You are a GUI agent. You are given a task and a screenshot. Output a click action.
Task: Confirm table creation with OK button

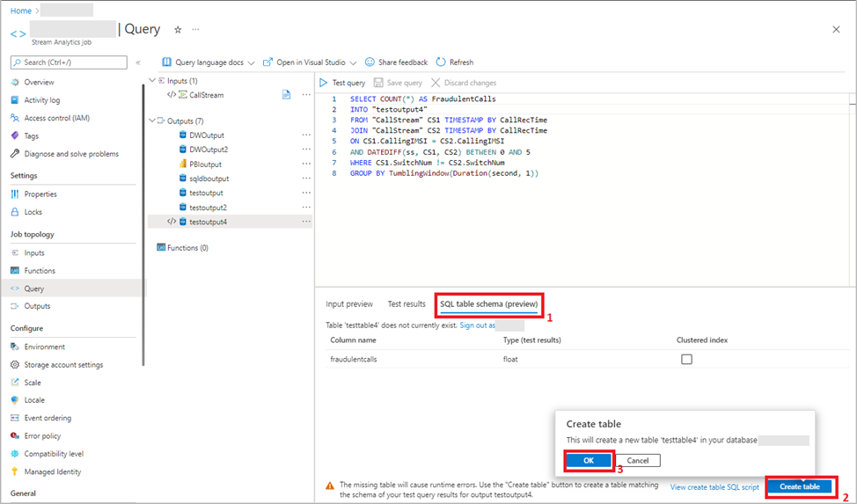click(589, 460)
